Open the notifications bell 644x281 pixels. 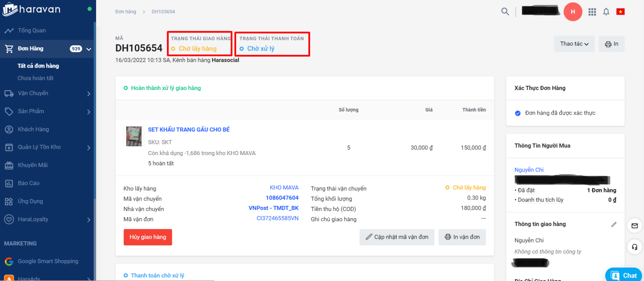(606, 12)
